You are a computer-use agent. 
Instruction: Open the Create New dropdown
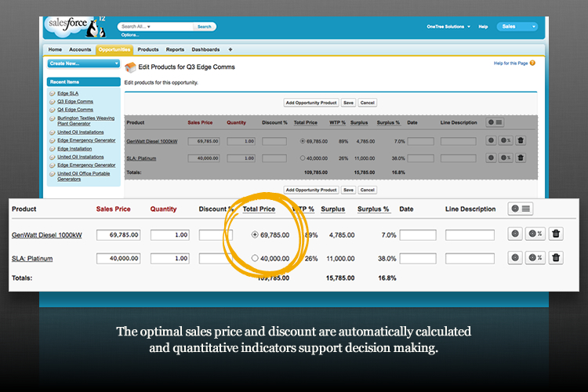84,64
